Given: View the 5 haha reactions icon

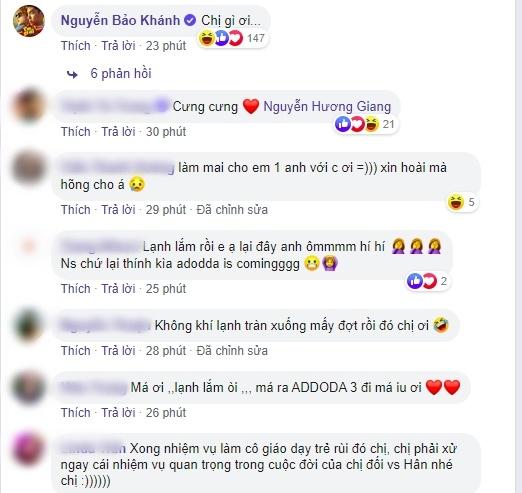Looking at the screenshot, I should [456, 202].
